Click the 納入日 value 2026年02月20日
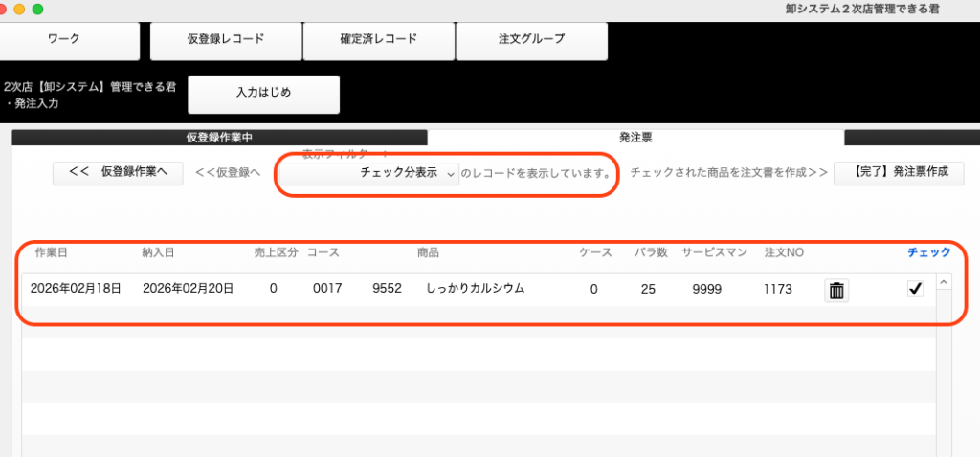The image size is (980, 457). [x=188, y=289]
